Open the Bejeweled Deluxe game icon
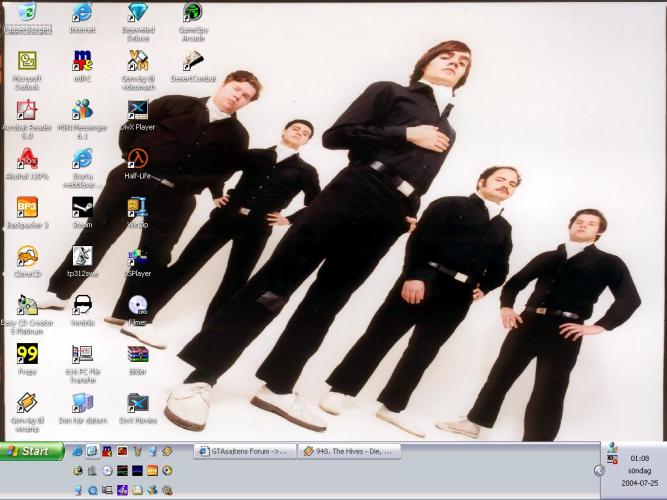667x500 pixels. click(138, 13)
